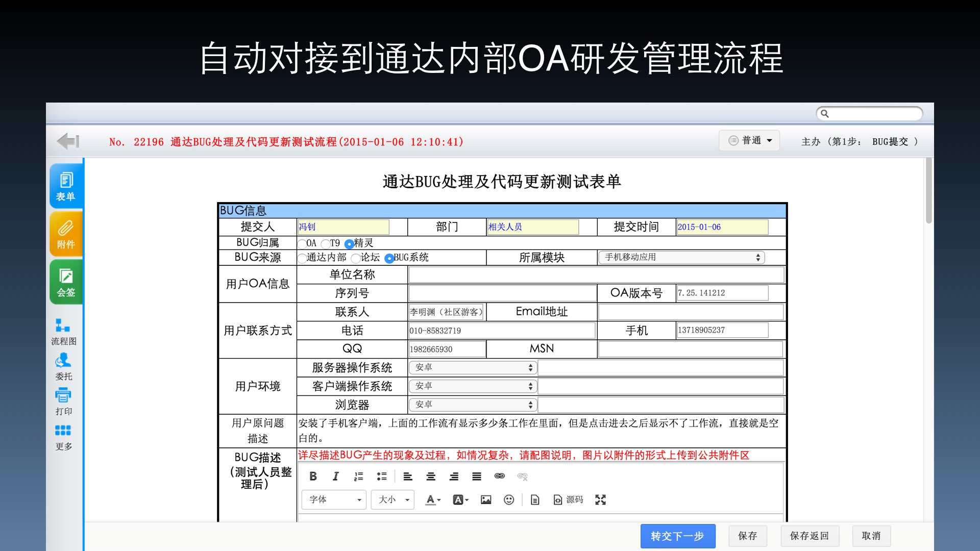Click the 单位名称 input field

coord(596,274)
